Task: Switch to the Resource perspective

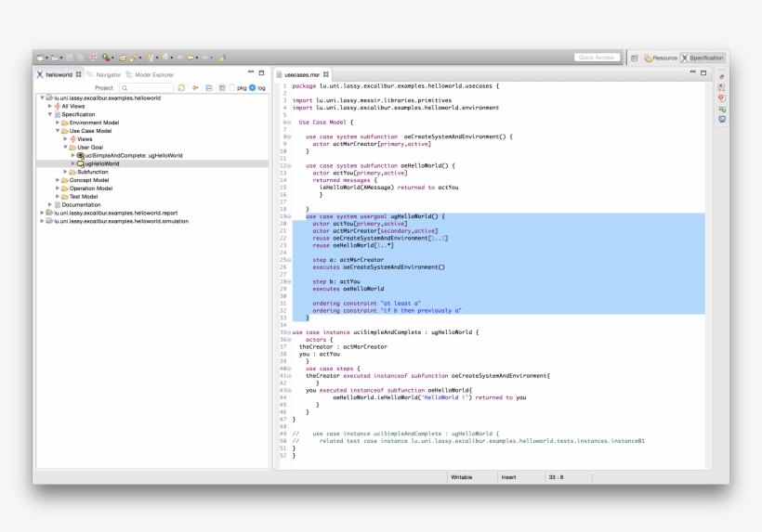Action: (x=661, y=58)
